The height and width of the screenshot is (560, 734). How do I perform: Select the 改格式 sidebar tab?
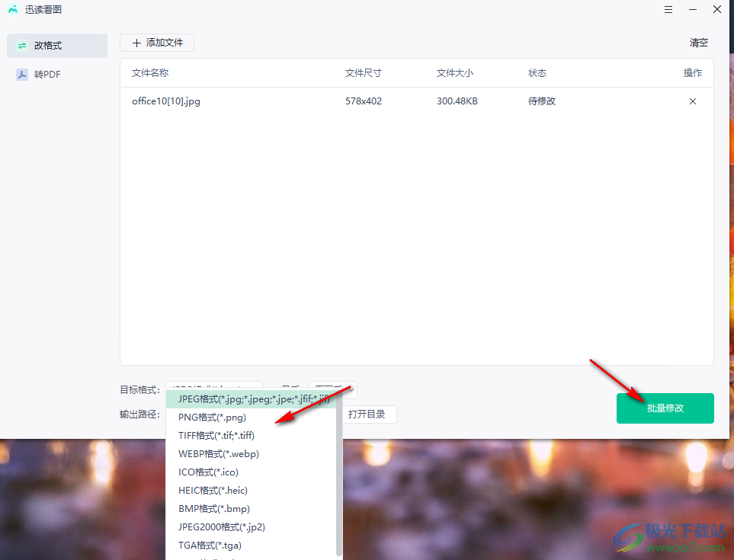[x=57, y=46]
